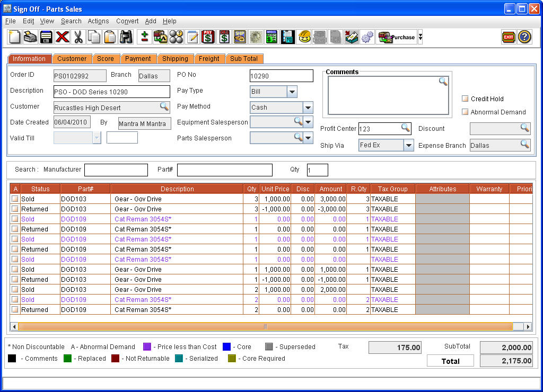Expand the Parts Salesperson dropdown arrow
Image resolution: width=543 pixels, height=392 pixels.
pyautogui.click(x=308, y=138)
